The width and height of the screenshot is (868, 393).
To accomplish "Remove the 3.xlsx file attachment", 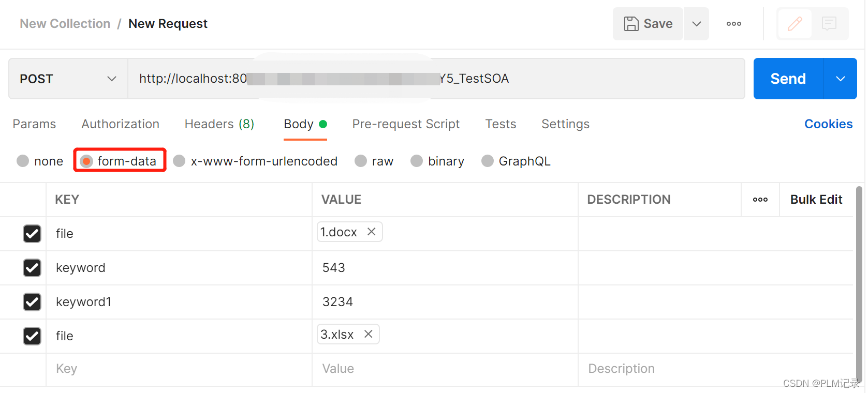I will [368, 334].
